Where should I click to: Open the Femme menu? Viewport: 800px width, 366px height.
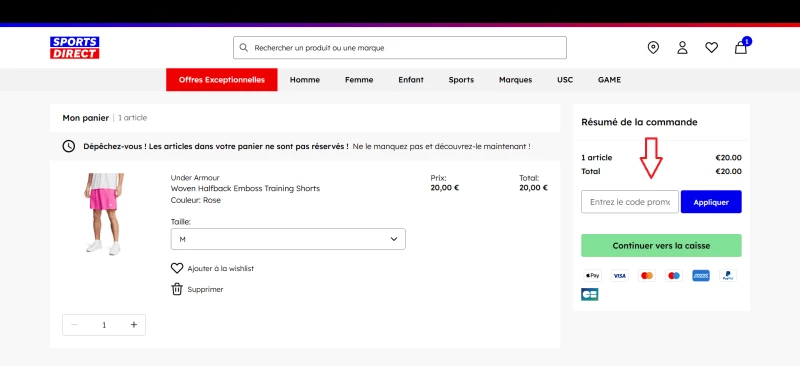coord(359,80)
